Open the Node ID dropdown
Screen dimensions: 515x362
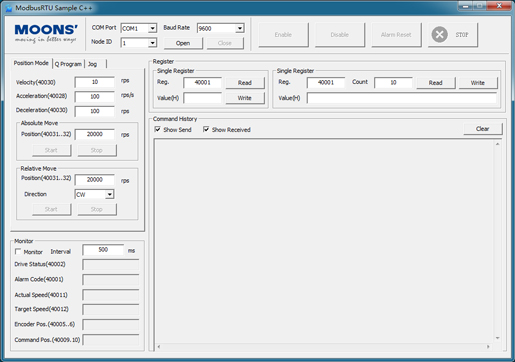tap(152, 43)
